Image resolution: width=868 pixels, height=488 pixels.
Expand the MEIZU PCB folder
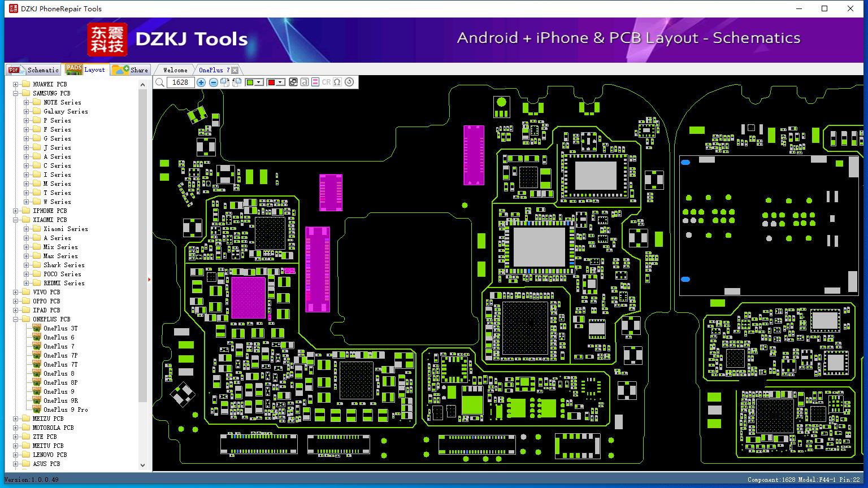coord(16,419)
